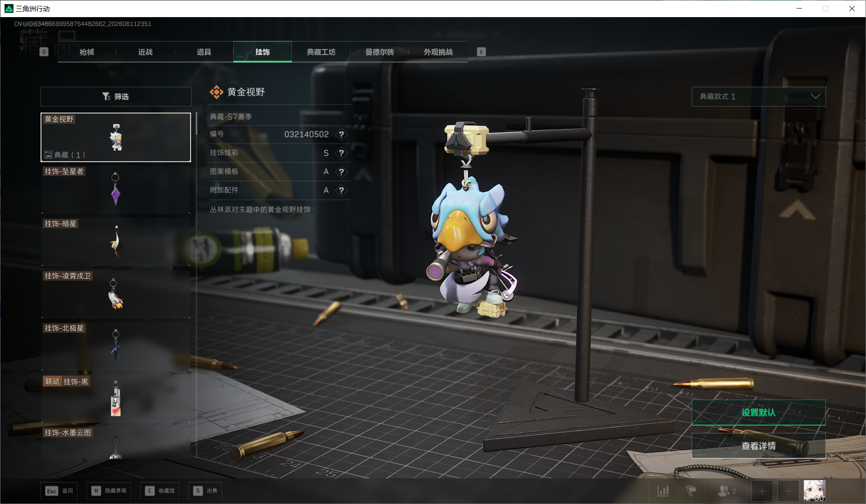Click the orange rarity icon beside 黄金视野 title
This screenshot has height=504, width=866.
coord(216,92)
